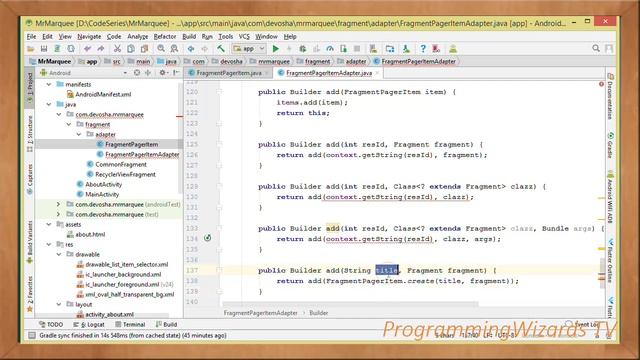Screen dimensions: 640x360
Task: Click the Paste icon in toolbar
Action: click(144, 49)
